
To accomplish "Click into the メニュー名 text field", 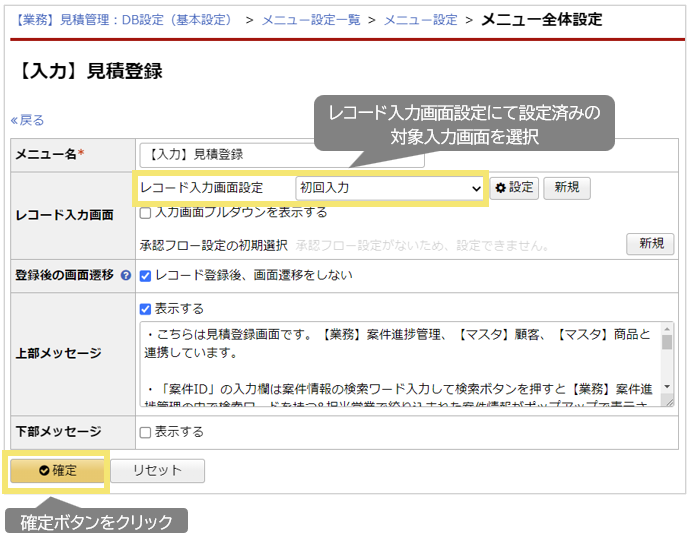I will pos(282,155).
